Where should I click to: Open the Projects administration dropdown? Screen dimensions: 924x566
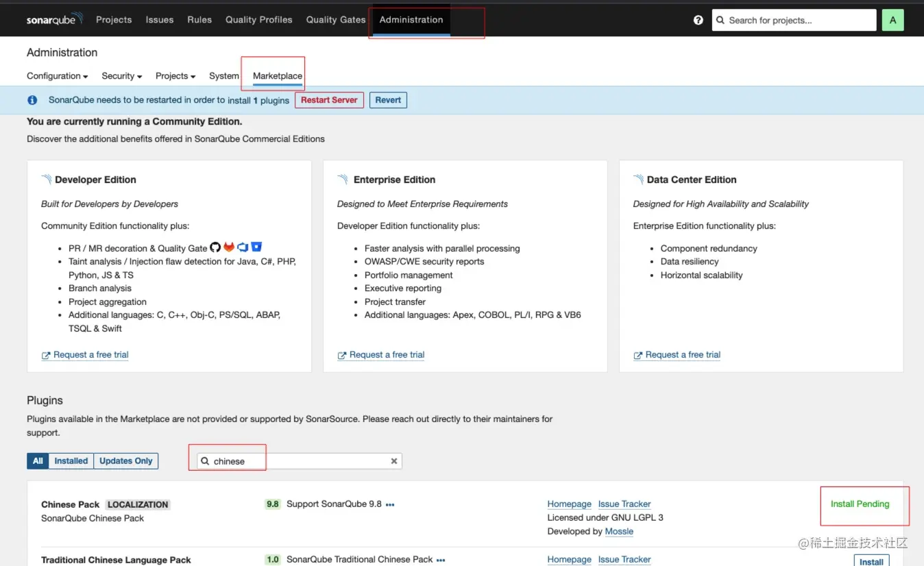coord(175,76)
